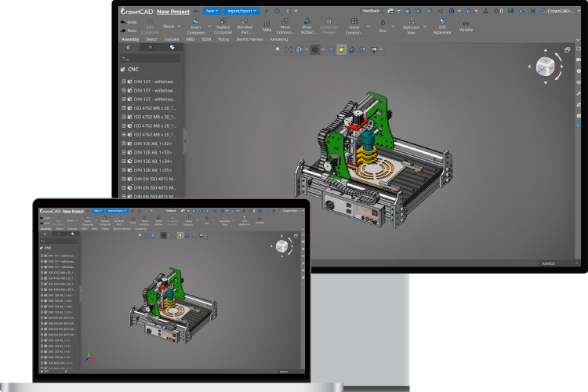Switch to Sketch tab on the monitor
588x392 pixels.
pyautogui.click(x=151, y=39)
